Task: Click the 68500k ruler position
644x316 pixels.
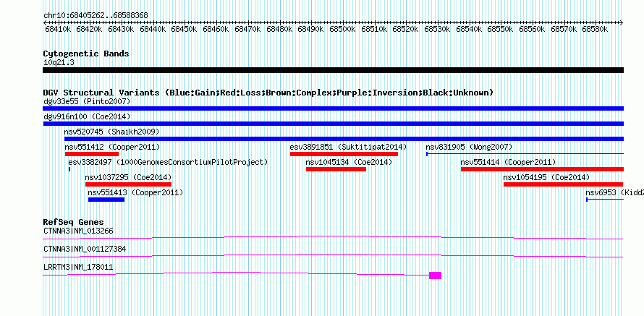Action: (x=343, y=29)
